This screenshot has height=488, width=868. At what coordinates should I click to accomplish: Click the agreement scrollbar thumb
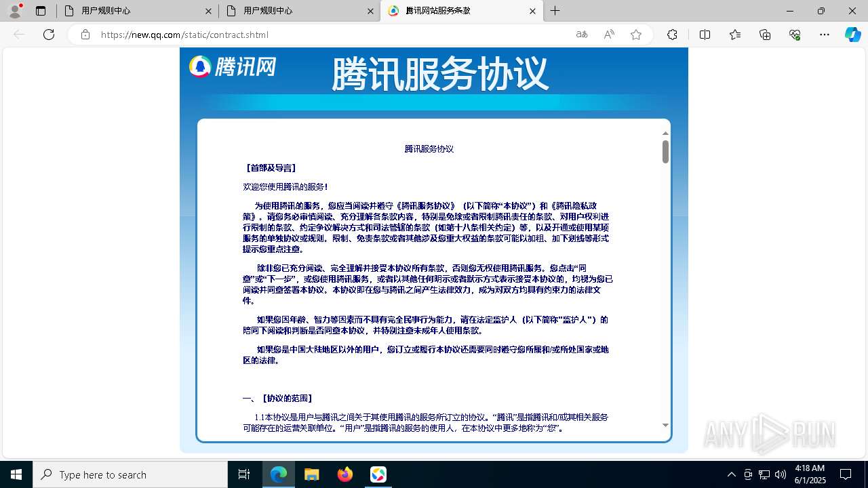(665, 152)
